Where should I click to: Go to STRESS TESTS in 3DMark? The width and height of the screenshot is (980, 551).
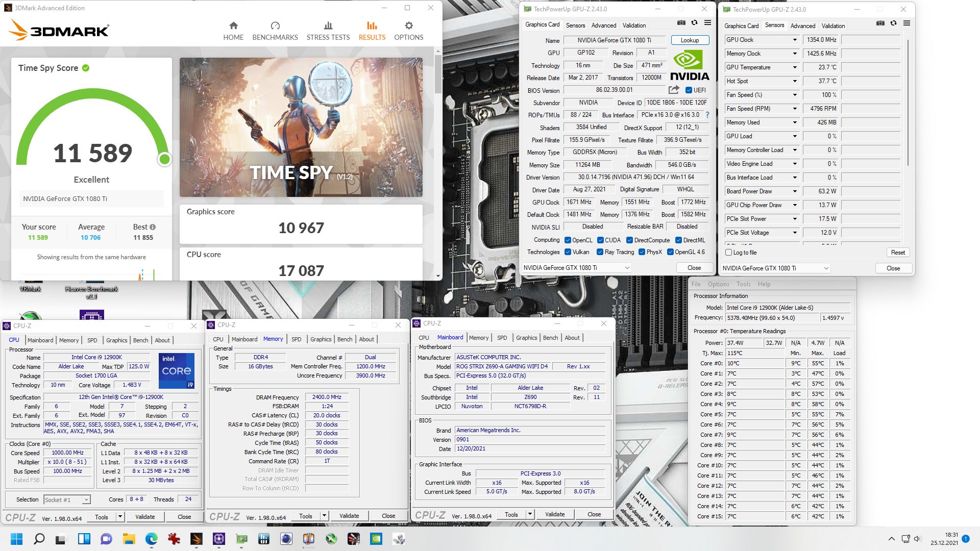point(328,31)
